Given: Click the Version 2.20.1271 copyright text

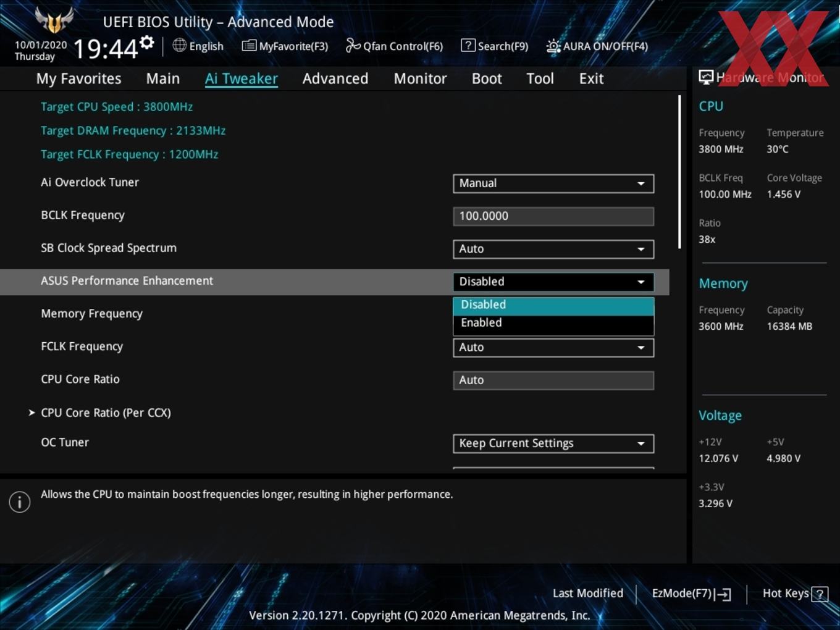Looking at the screenshot, I should coord(419,615).
